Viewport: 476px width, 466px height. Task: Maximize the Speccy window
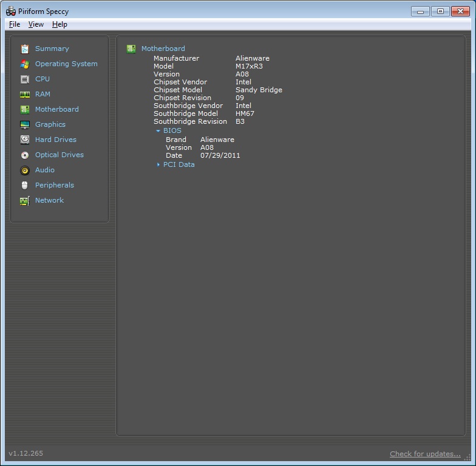[440, 12]
